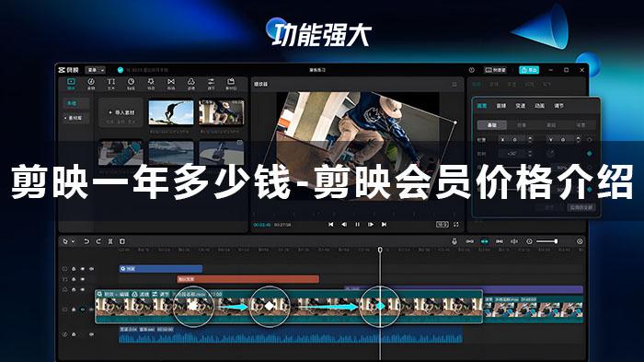Lock the blue effect track
This screenshot has height=362, width=644.
click(x=74, y=269)
